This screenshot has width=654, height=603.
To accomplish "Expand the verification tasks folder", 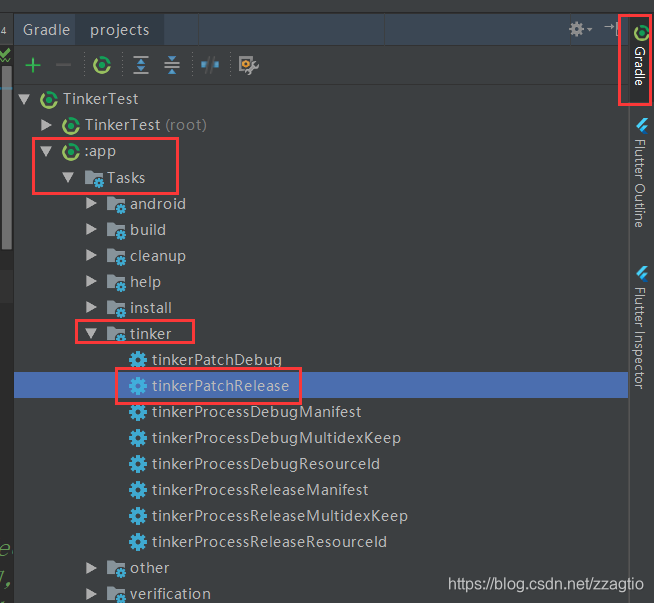I will [91, 593].
